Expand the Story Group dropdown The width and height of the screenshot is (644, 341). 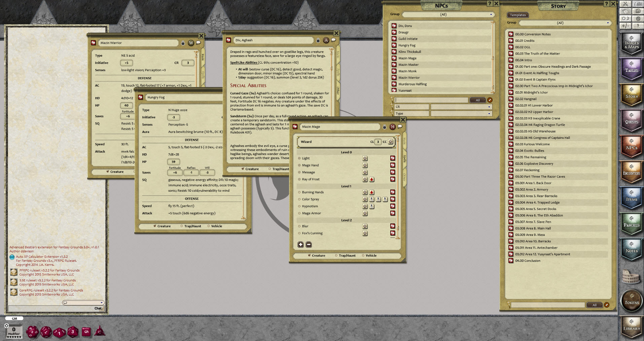(x=608, y=23)
